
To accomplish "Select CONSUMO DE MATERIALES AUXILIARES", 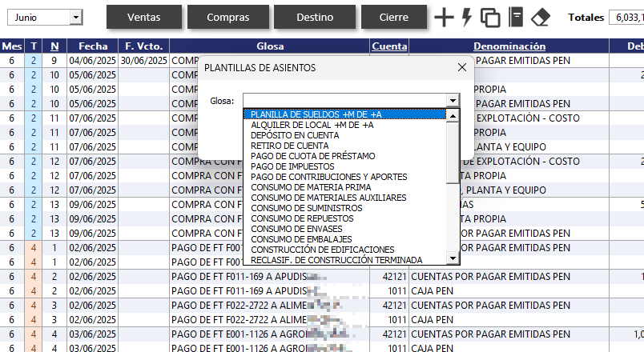I will coord(344,198).
